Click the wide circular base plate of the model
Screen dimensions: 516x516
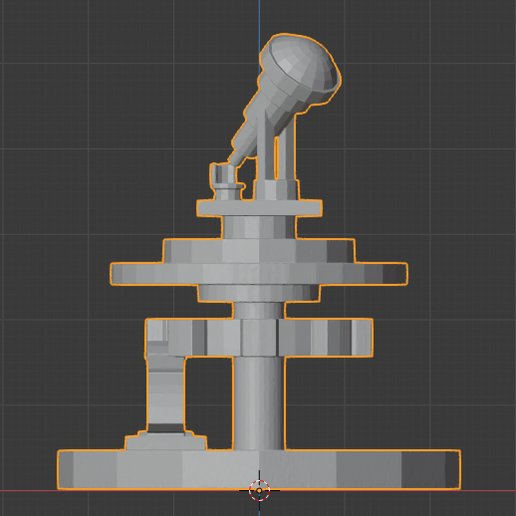259,469
